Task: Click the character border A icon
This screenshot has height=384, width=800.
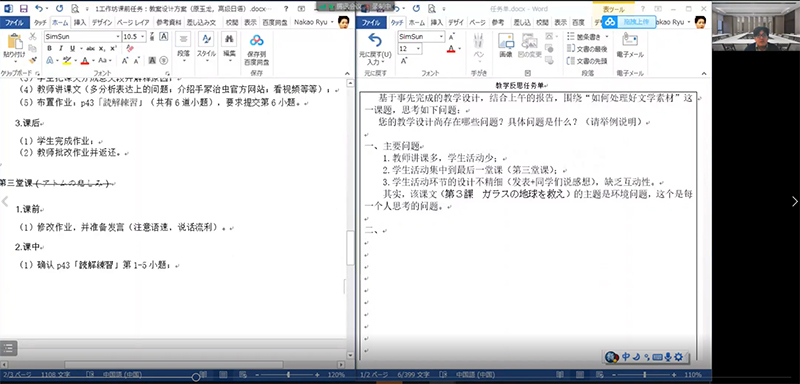Action: pos(164,36)
